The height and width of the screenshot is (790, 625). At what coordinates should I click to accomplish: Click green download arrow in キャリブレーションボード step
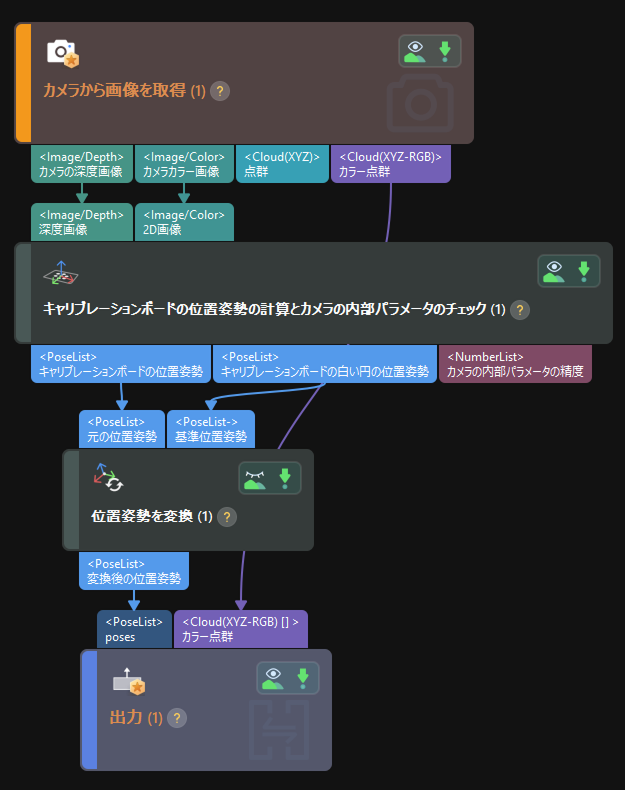[584, 272]
